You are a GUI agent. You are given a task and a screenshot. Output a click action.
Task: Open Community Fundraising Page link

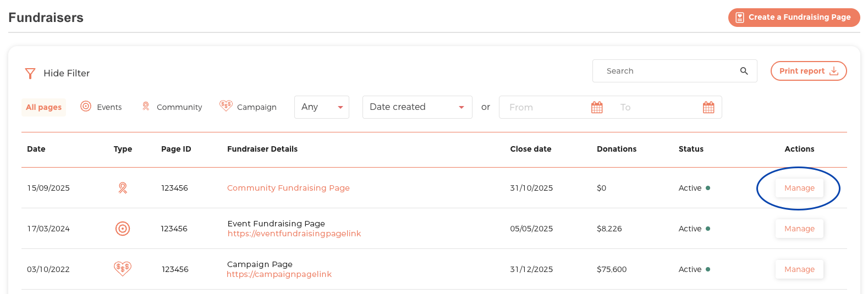pyautogui.click(x=288, y=188)
